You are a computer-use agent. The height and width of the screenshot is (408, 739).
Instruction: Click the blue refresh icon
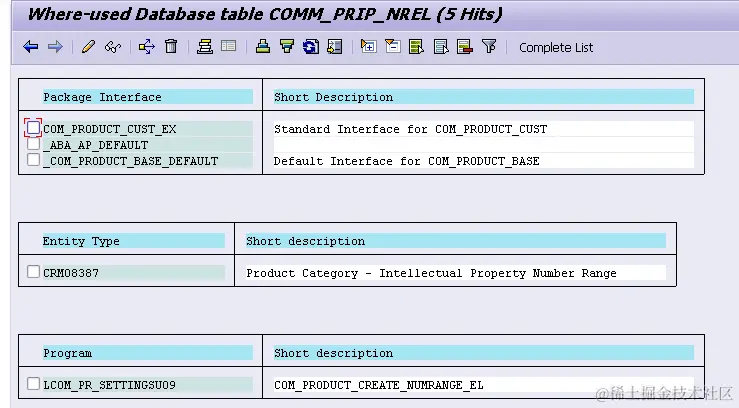point(311,47)
